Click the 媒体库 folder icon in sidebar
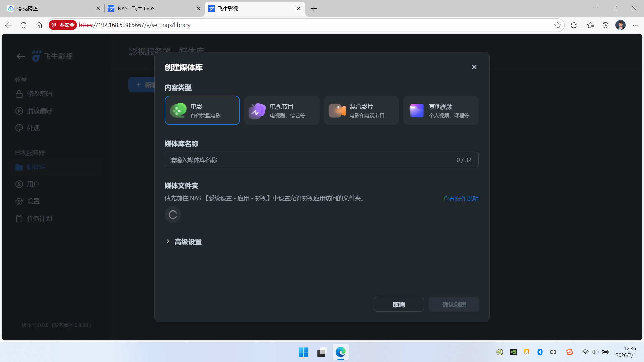 19,167
